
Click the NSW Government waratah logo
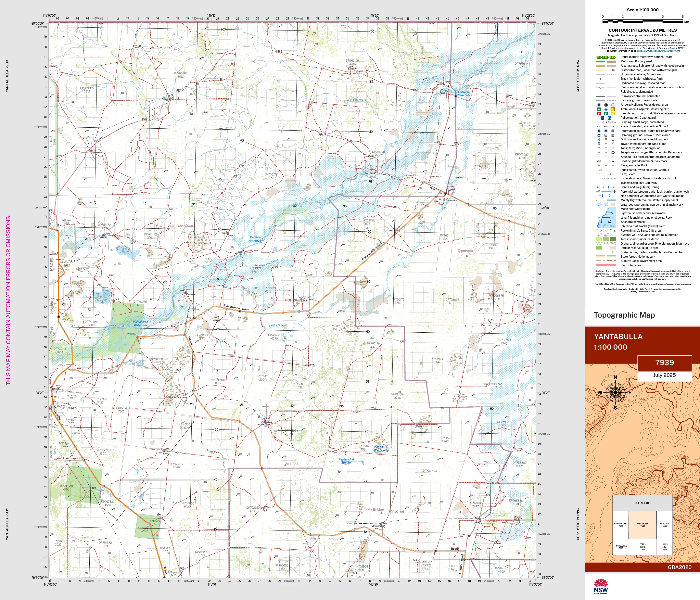[601, 586]
